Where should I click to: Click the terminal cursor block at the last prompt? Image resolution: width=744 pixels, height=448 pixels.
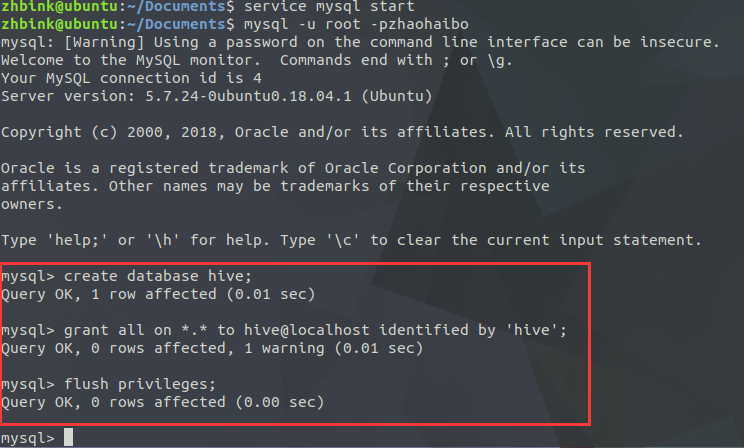pyautogui.click(x=68, y=438)
